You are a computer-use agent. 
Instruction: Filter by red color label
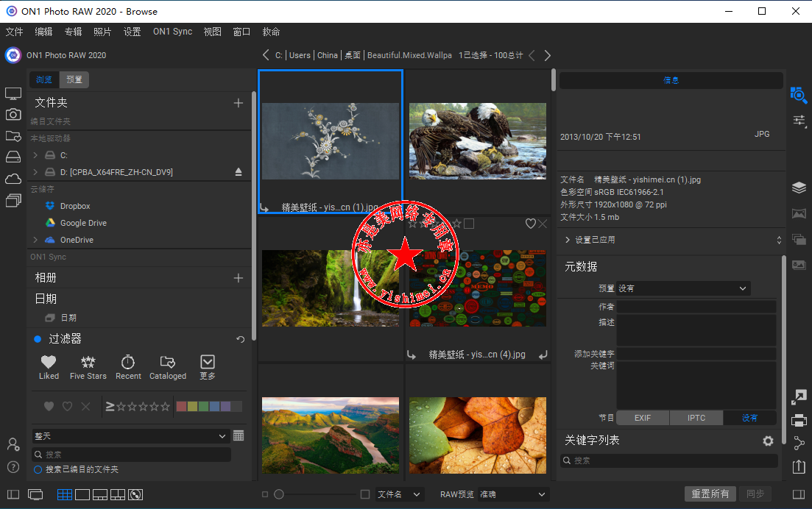[x=181, y=407]
